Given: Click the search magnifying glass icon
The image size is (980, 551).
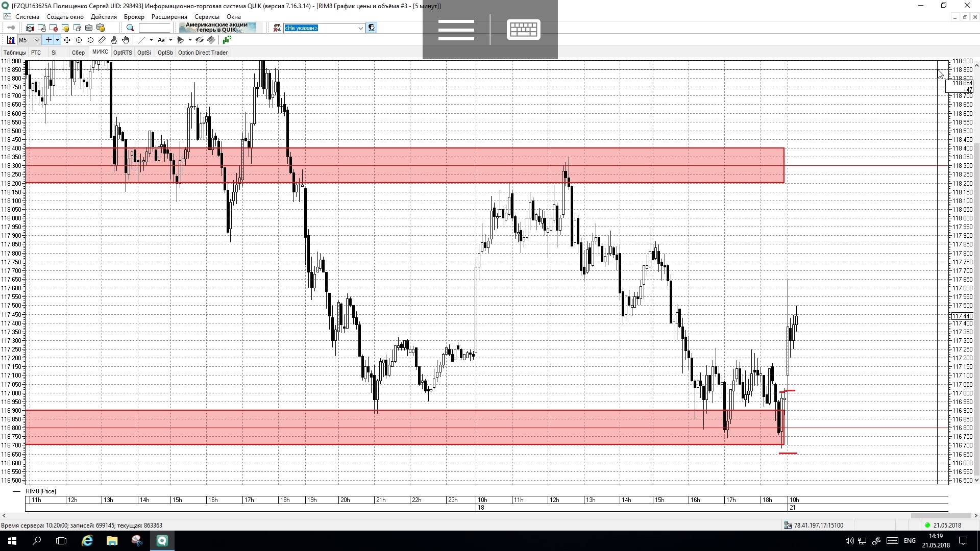Looking at the screenshot, I should pos(130,28).
